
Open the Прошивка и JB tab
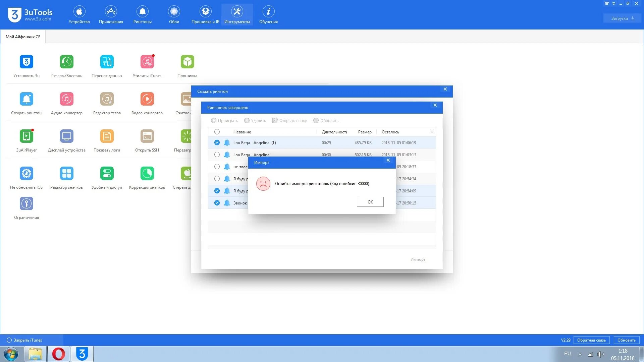point(205,15)
